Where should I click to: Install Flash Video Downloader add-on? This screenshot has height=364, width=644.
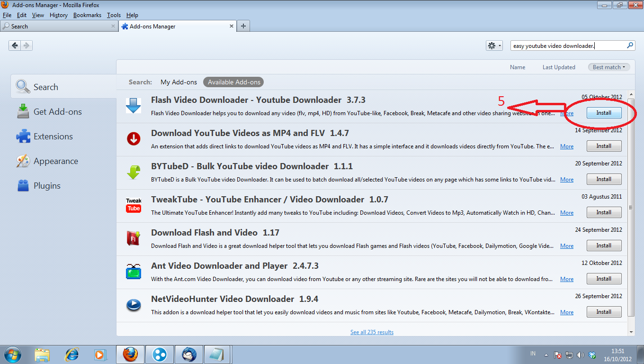pos(604,113)
